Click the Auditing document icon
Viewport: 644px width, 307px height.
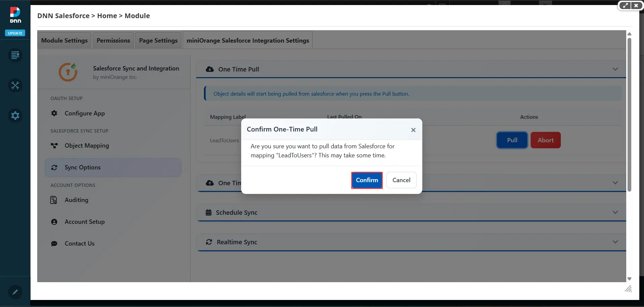pos(54,200)
